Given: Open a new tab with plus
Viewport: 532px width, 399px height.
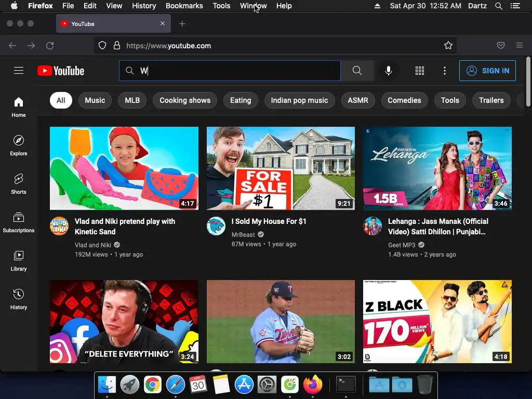Looking at the screenshot, I should point(182,24).
